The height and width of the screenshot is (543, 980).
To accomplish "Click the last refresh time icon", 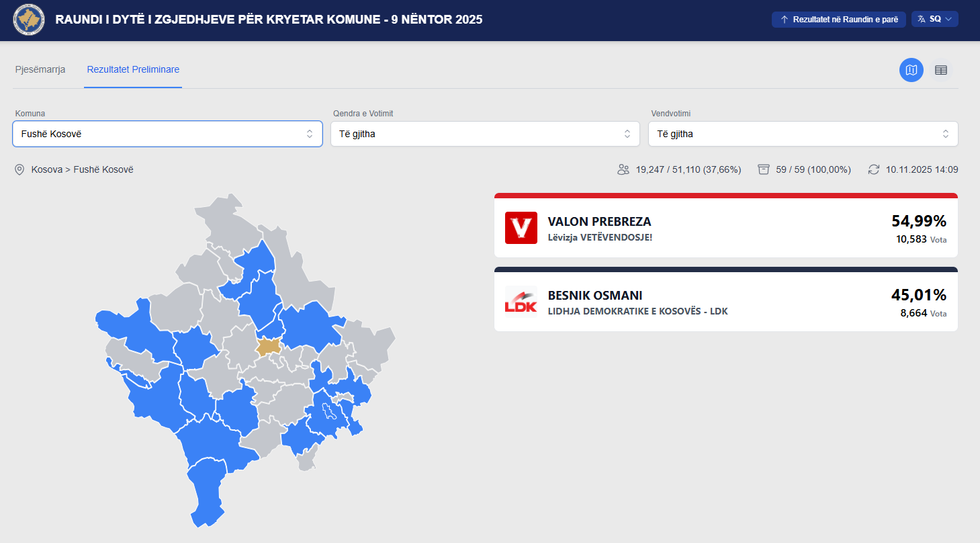I will point(873,170).
